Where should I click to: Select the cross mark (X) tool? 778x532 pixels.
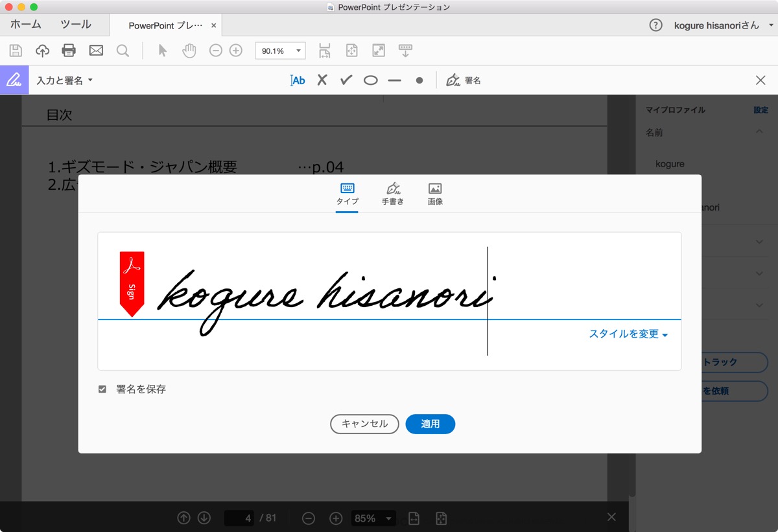[322, 80]
